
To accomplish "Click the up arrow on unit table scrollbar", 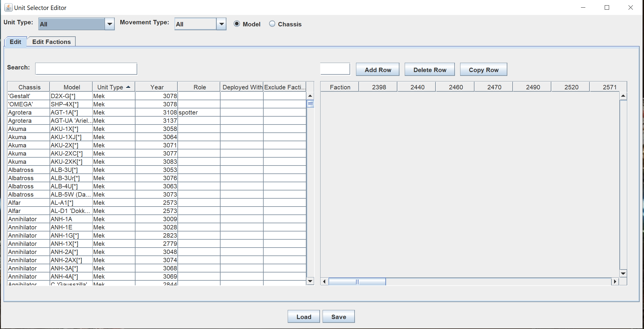I will click(310, 96).
